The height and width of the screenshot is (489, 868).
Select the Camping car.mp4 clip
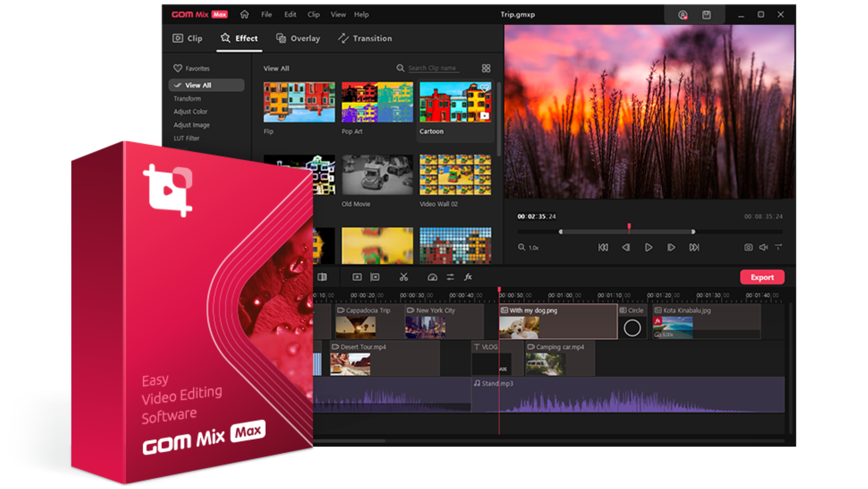(x=560, y=358)
